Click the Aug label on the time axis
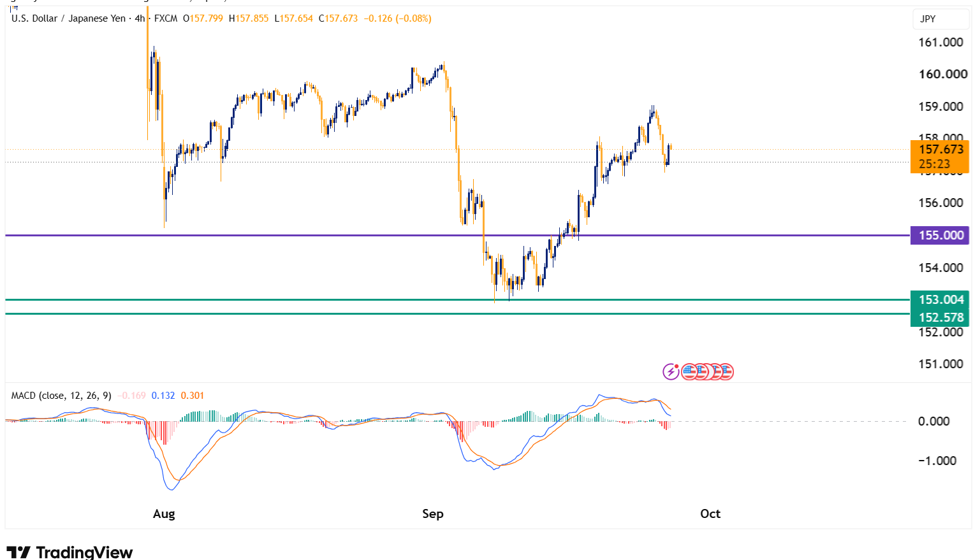This screenshot has width=980, height=560. (x=164, y=513)
